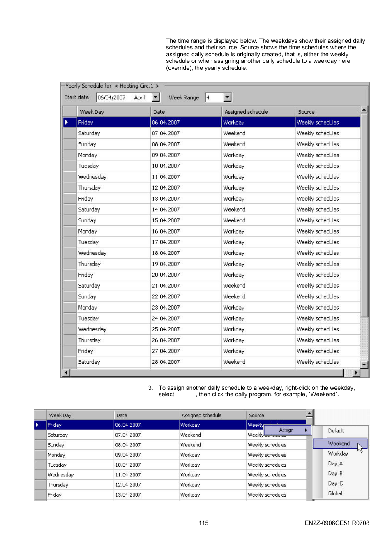Click date cell 19.04.2007
392x555 pixels.
point(186,264)
